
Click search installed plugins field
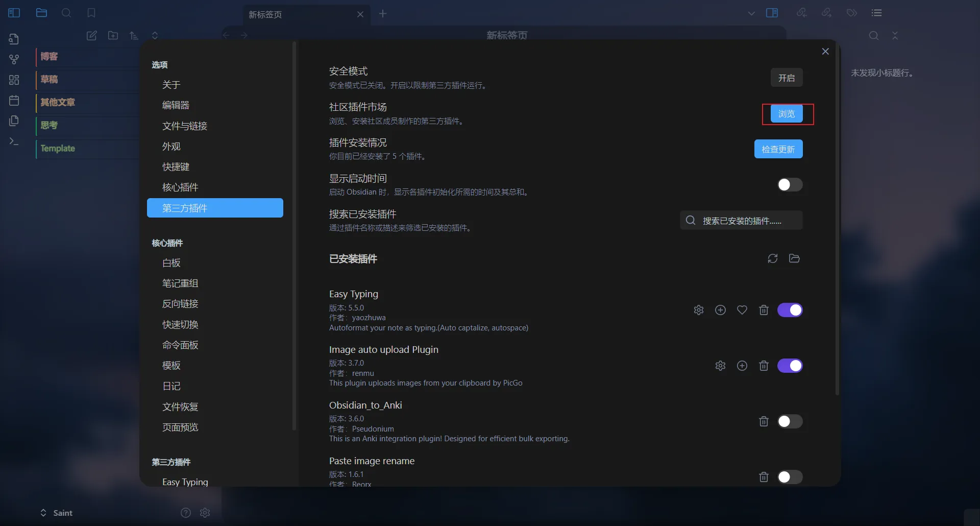[741, 220]
